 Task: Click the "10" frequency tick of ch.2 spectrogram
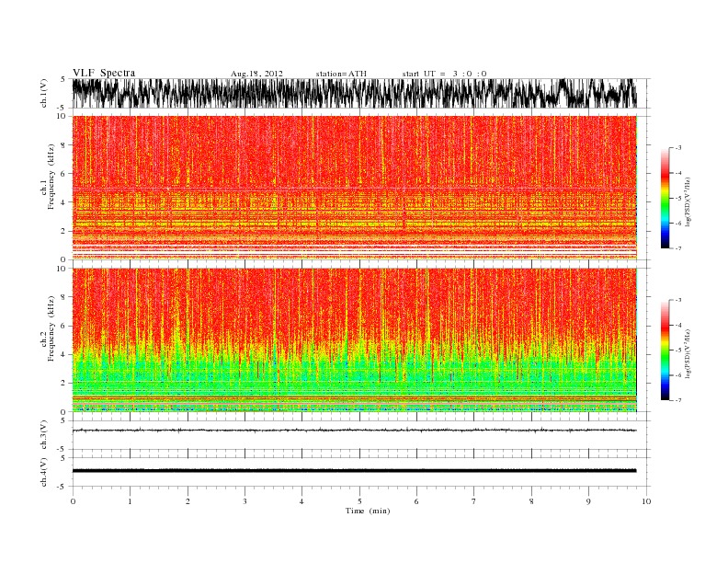[62, 269]
